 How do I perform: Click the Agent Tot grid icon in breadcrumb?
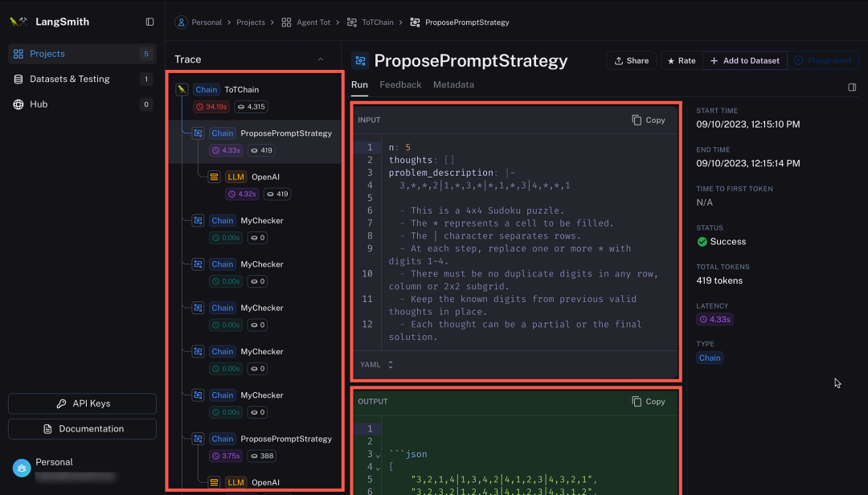click(286, 22)
